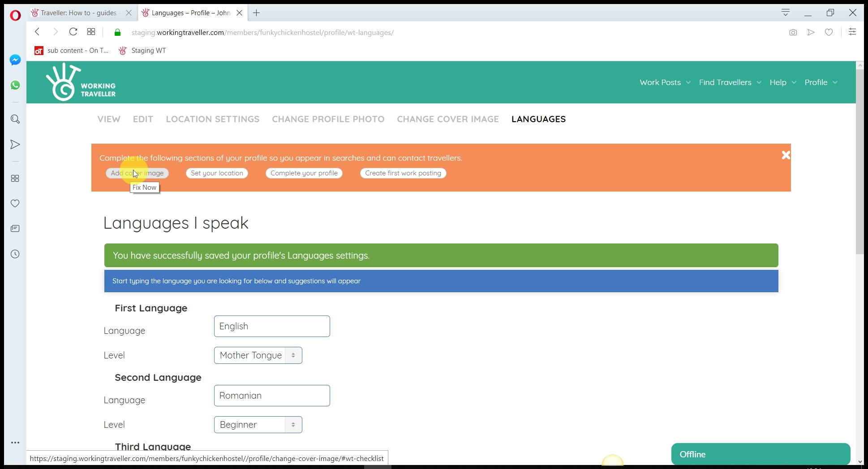Open the sidebar History clock icon
The width and height of the screenshot is (868, 469).
coord(15,254)
